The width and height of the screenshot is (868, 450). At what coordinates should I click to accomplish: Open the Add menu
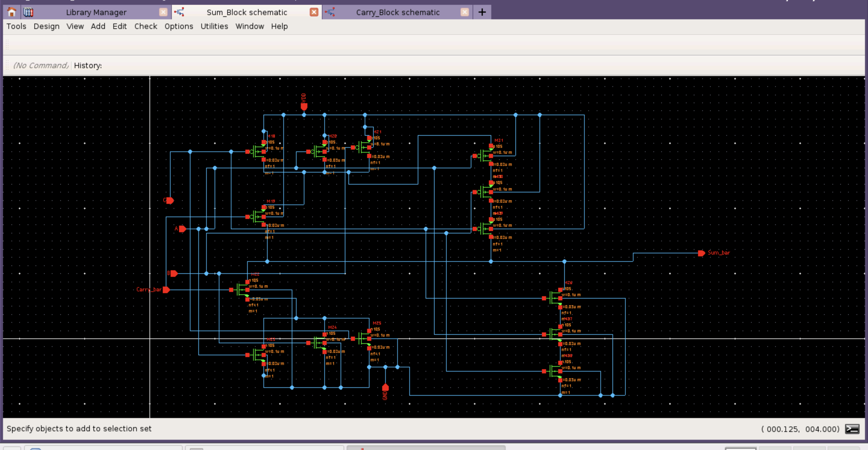click(98, 26)
